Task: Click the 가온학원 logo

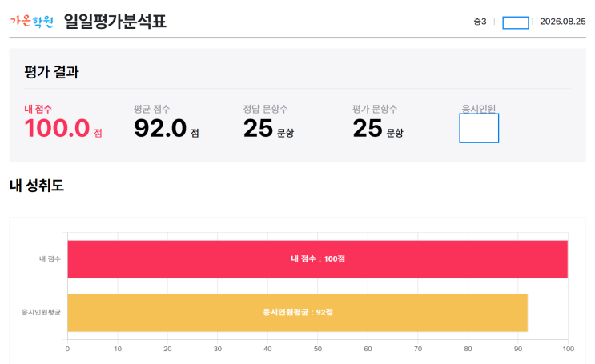Action: click(x=31, y=22)
